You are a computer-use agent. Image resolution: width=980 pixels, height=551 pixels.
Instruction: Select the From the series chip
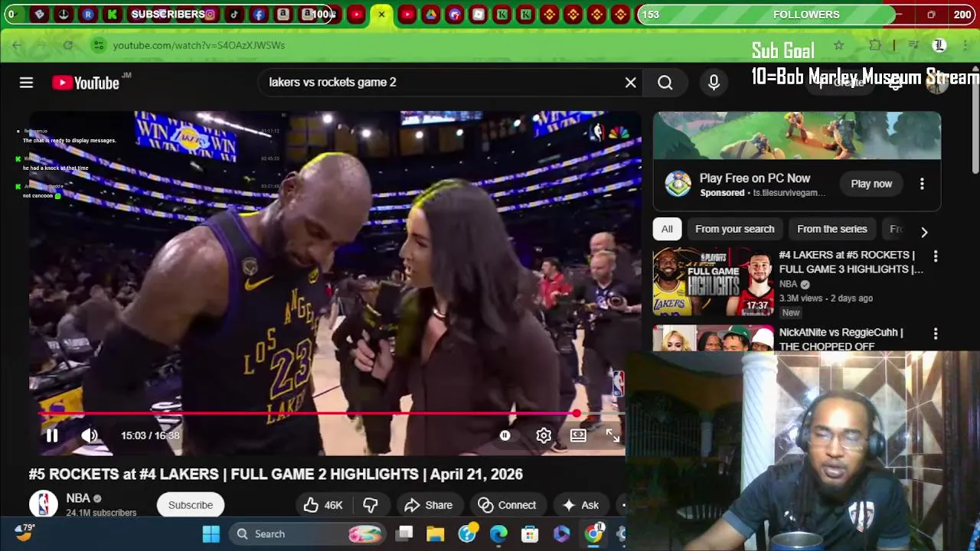tap(832, 229)
